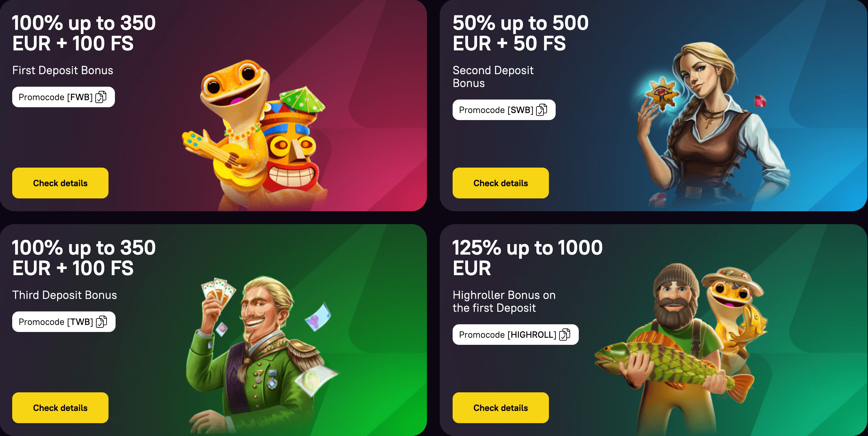This screenshot has width=868, height=436.
Task: Click the Promocode [HIGHROLL] pill text
Action: [508, 335]
